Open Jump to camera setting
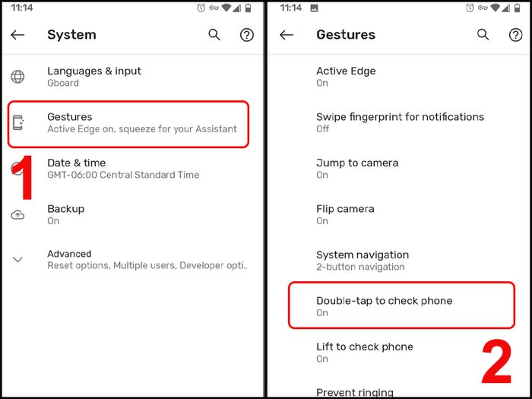 pos(399,169)
